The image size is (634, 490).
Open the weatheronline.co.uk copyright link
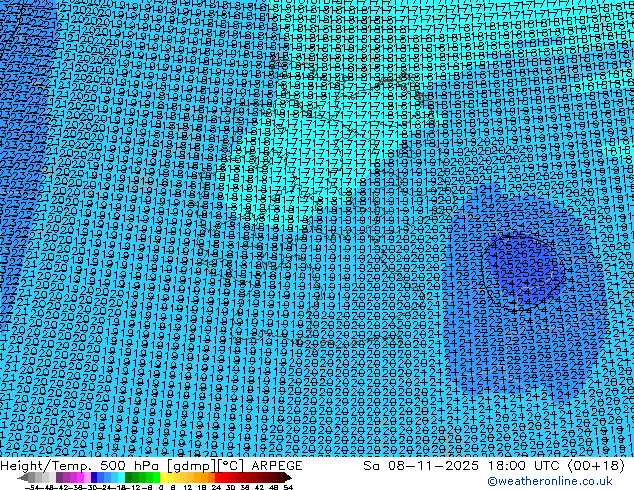pyautogui.click(x=550, y=481)
